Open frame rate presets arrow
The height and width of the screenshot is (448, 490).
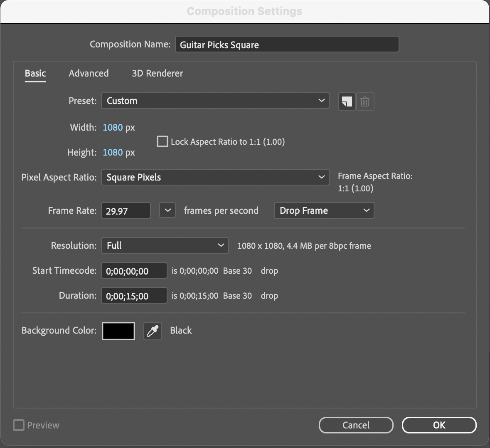coord(167,210)
